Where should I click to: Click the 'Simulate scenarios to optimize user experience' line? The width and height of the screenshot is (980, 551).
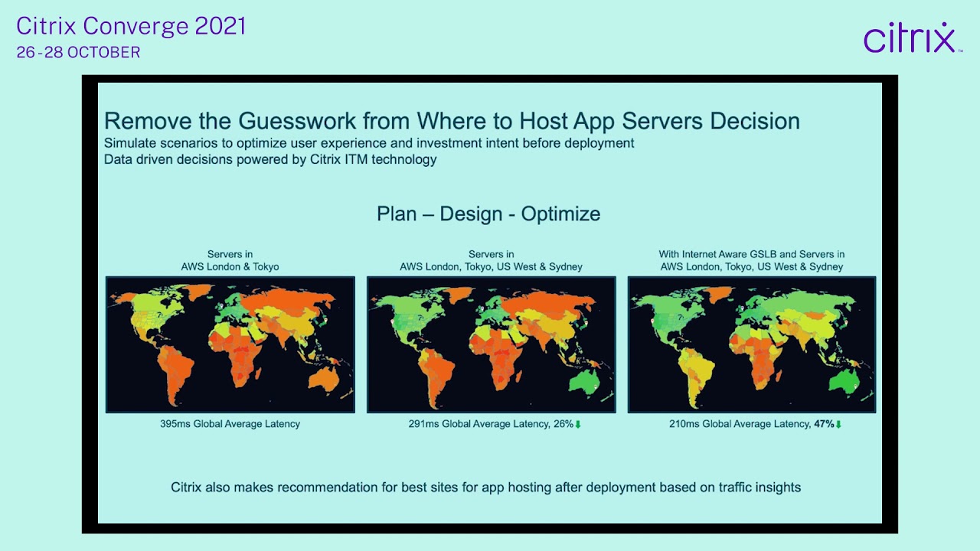(369, 143)
